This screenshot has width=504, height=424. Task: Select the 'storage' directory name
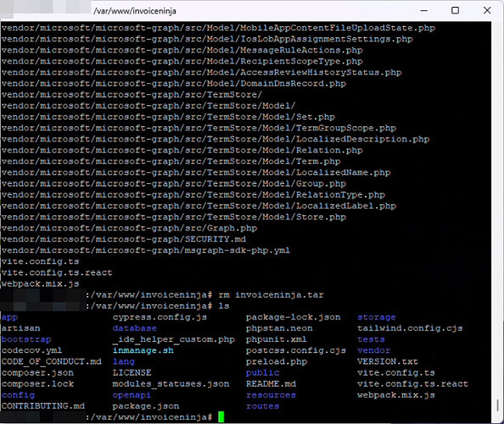point(377,317)
